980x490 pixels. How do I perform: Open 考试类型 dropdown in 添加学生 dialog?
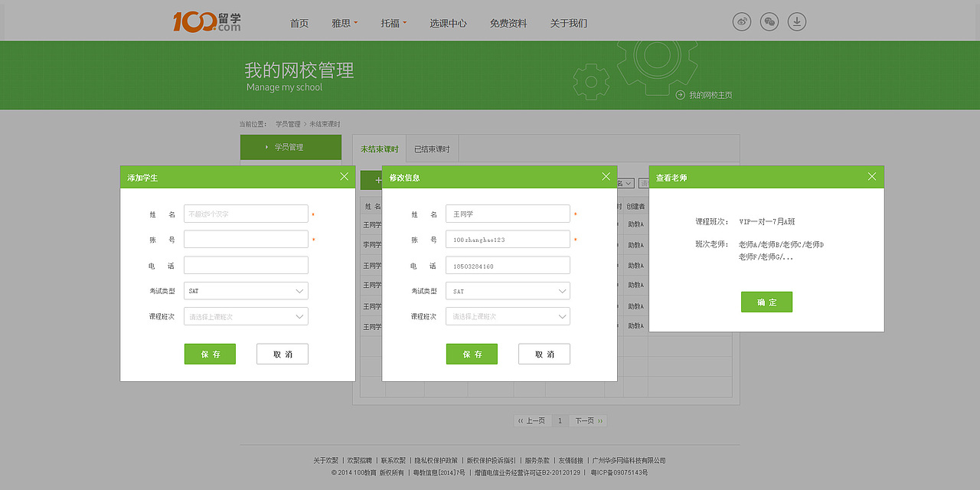246,291
